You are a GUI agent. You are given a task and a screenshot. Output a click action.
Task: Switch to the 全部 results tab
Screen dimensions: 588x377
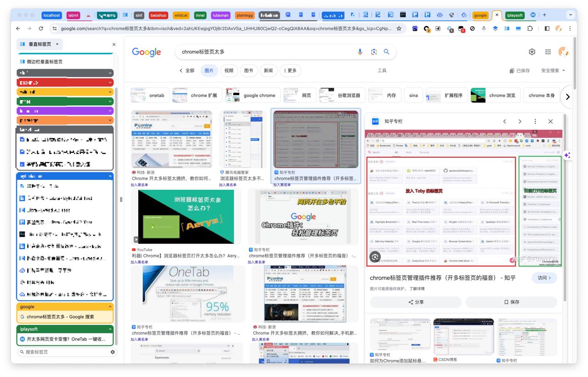pyautogui.click(x=187, y=71)
